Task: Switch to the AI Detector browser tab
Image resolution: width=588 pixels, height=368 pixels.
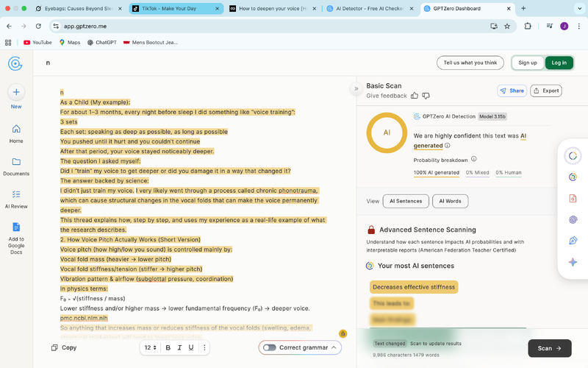Action: [x=370, y=8]
